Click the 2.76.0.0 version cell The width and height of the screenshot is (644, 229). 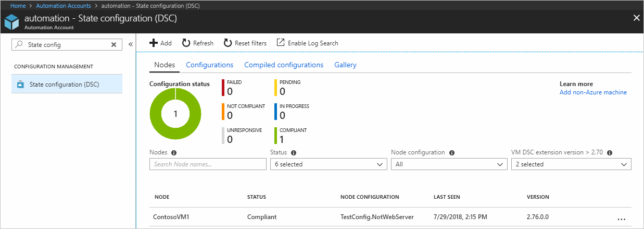tap(538, 217)
